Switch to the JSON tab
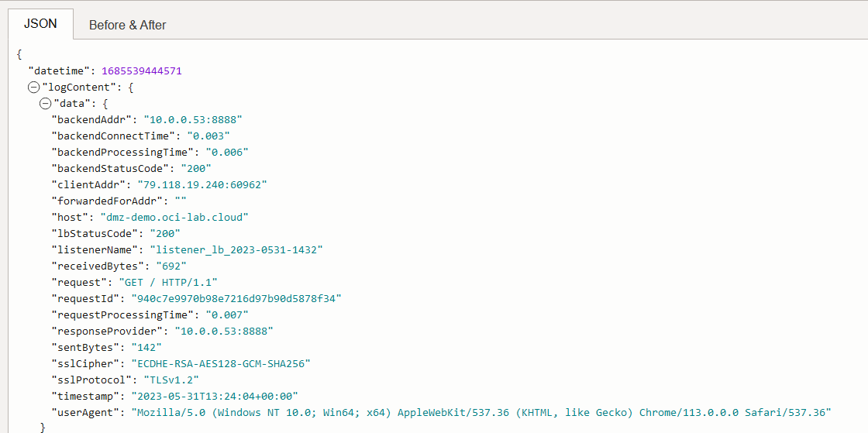Screen dimensions: 868x433 pos(40,24)
